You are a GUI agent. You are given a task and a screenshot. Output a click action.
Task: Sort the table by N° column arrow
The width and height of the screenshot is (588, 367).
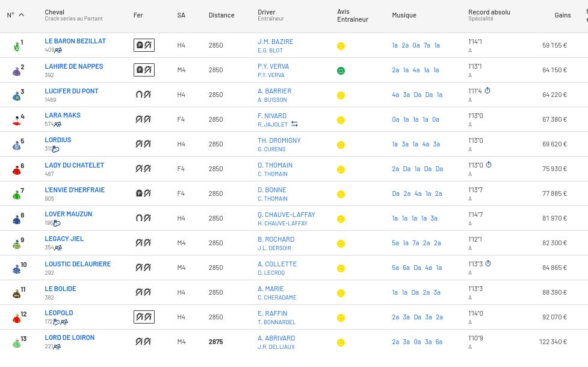click(21, 15)
